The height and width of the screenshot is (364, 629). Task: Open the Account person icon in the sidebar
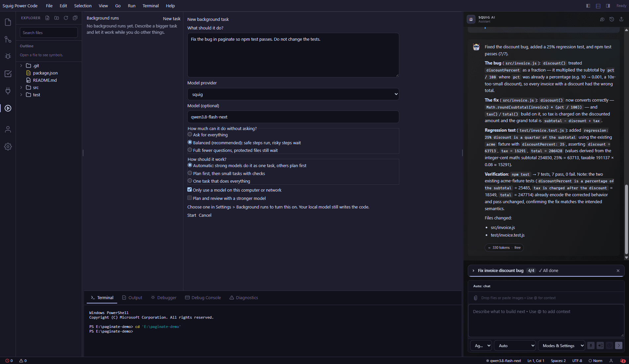tap(8, 129)
